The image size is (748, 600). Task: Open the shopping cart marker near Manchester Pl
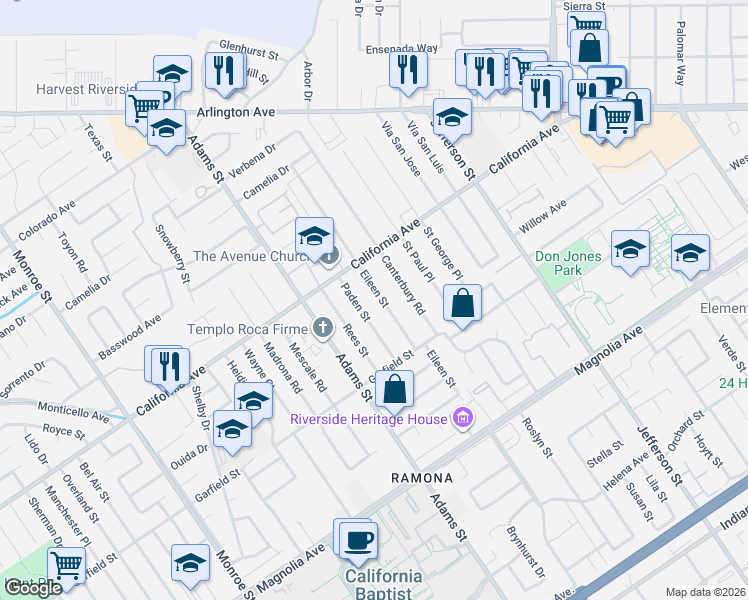[67, 565]
